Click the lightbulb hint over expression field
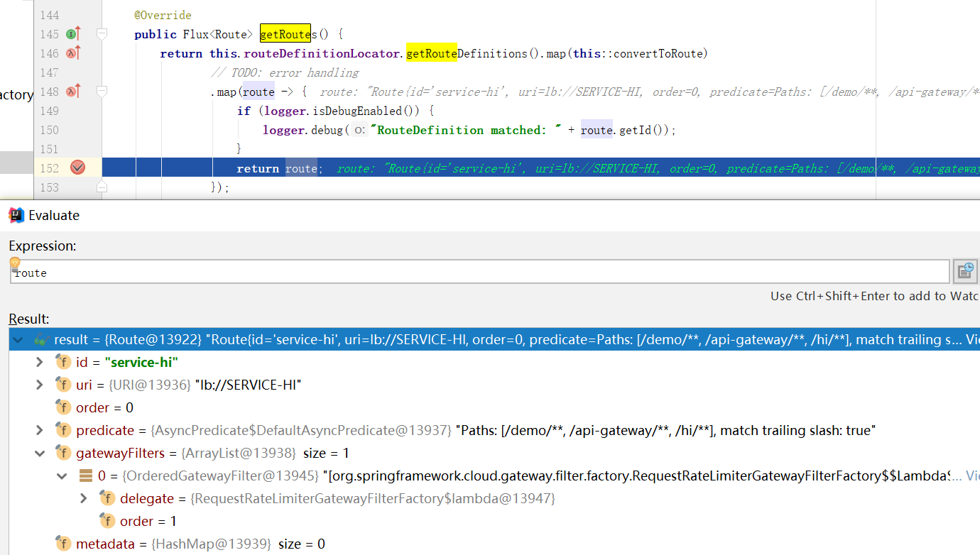 [15, 263]
